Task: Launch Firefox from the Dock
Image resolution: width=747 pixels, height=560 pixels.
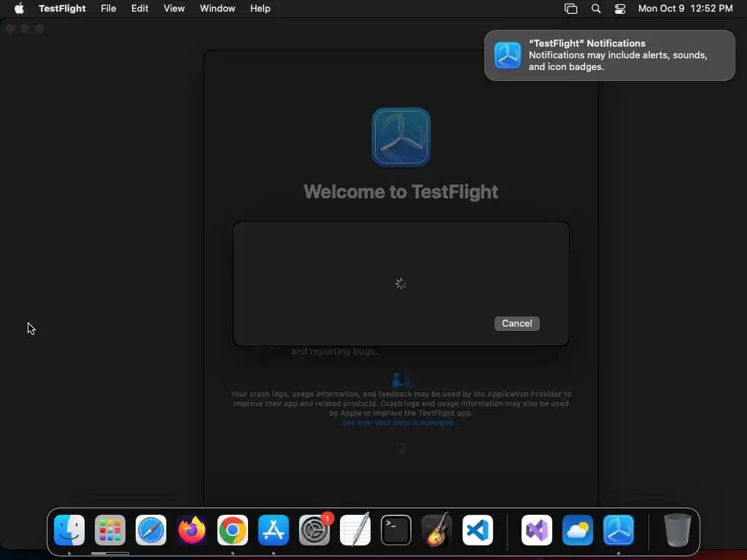Action: (x=192, y=529)
